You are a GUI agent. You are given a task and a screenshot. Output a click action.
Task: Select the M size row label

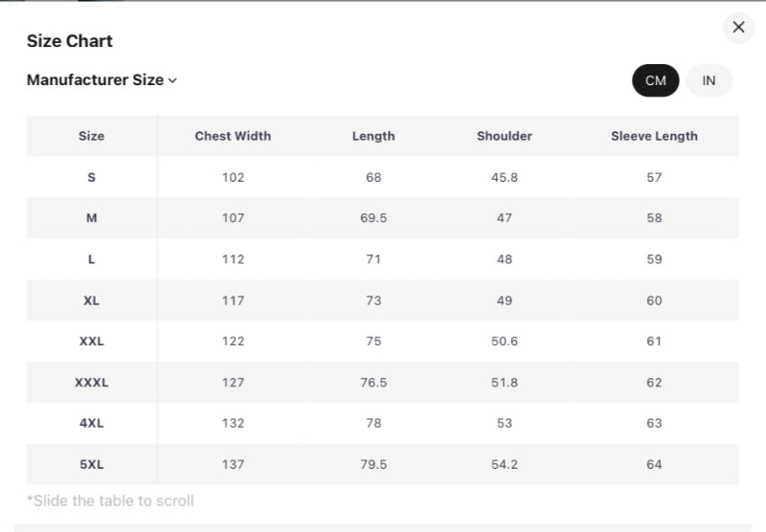pos(92,218)
